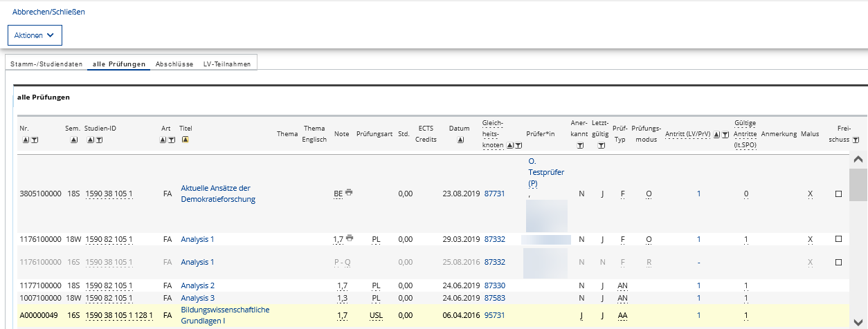Click the vertical scrollbar thumb
This screenshot has width=868, height=329.
tap(858, 185)
